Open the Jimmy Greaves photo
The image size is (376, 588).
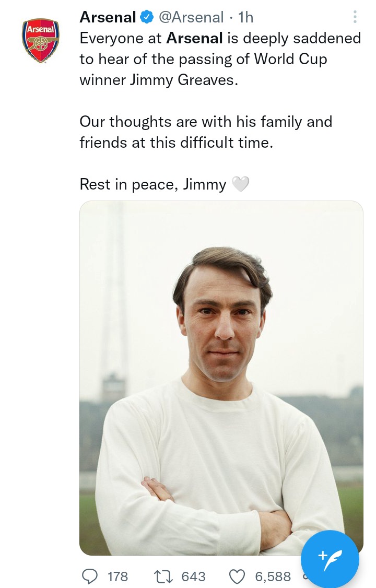pyautogui.click(x=221, y=378)
